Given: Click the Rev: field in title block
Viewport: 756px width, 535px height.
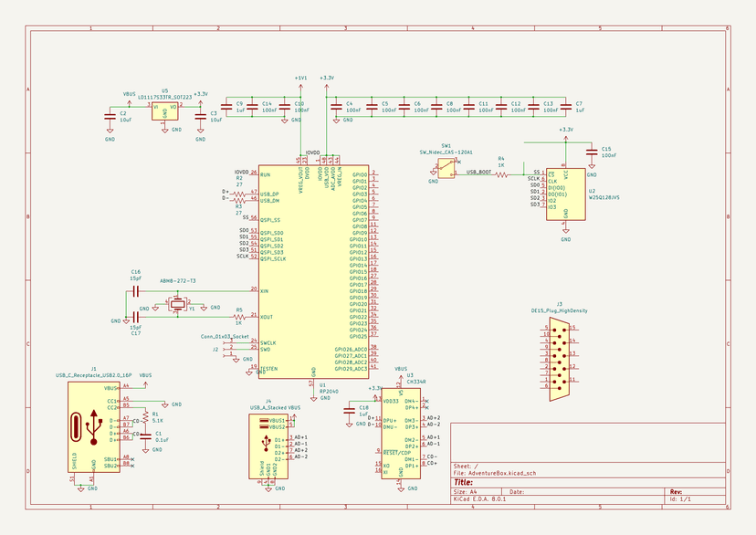Looking at the screenshot, I should point(676,492).
